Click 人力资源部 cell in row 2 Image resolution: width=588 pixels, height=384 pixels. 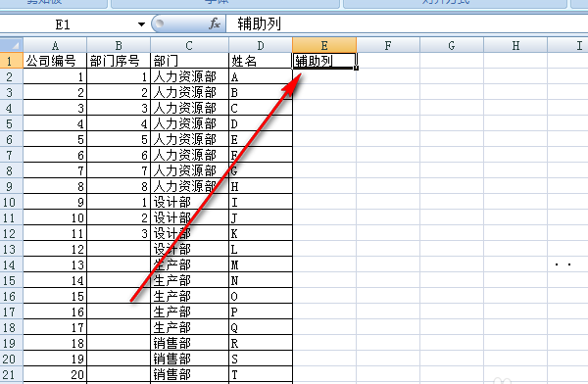point(189,76)
